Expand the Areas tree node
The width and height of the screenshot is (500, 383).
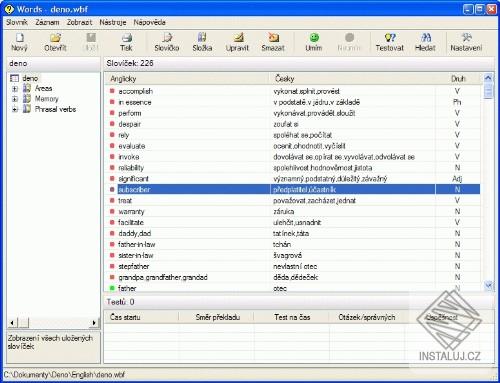coord(15,89)
